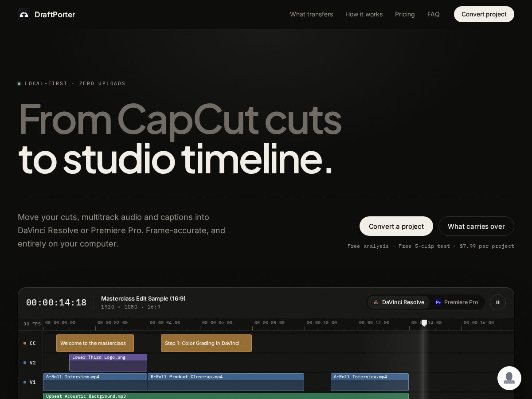This screenshot has width=532, height=399.
Task: Click the Masterclass Edit Sample (16:9) title
Action: click(143, 298)
